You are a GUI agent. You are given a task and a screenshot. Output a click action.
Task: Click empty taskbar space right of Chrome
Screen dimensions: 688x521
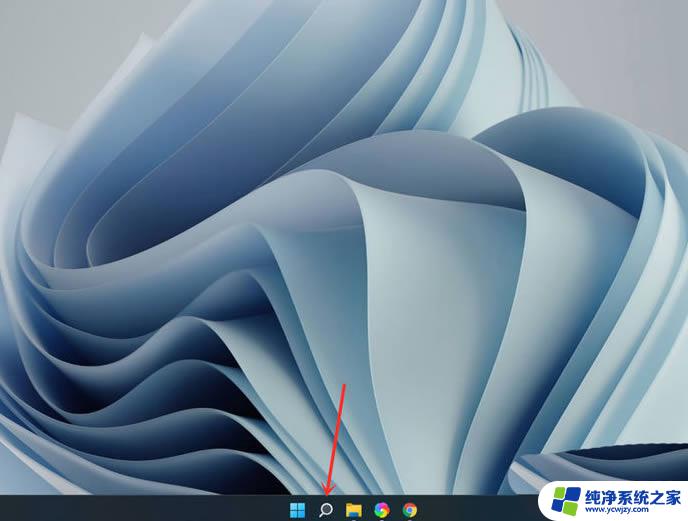tap(470, 509)
